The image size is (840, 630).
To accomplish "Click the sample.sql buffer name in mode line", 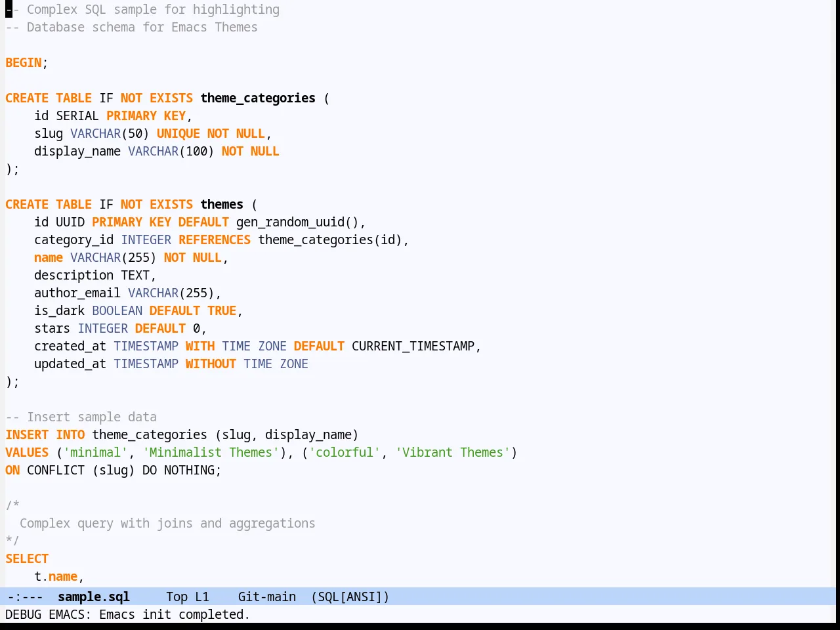I will click(94, 597).
